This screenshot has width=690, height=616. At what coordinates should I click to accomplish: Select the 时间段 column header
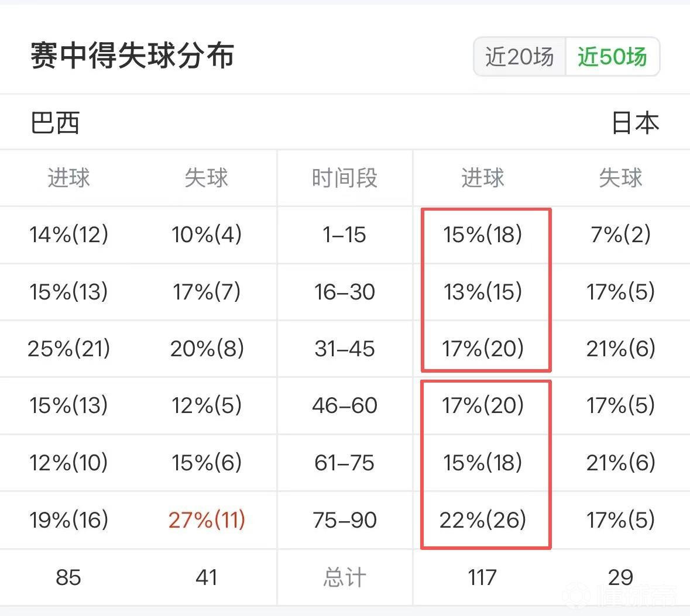tap(345, 178)
